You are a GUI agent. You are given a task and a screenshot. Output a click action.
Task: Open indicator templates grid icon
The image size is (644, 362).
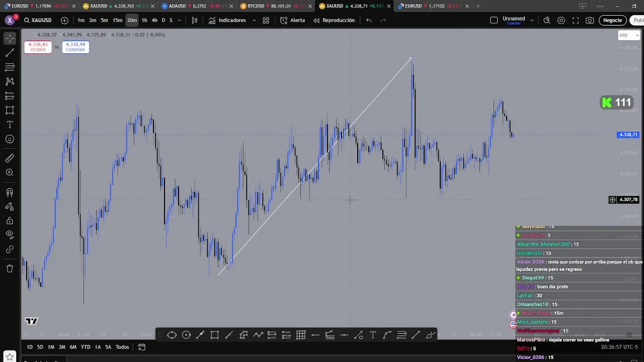click(x=266, y=20)
